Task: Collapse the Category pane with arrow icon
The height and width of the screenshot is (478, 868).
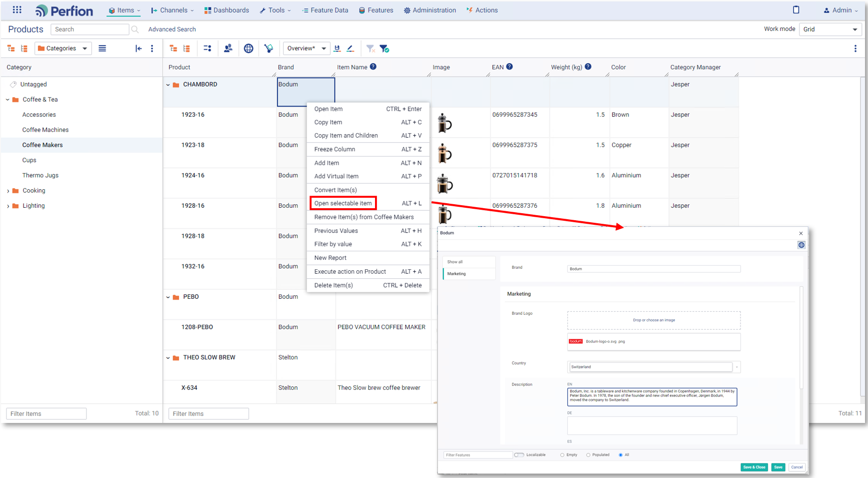Action: click(138, 49)
